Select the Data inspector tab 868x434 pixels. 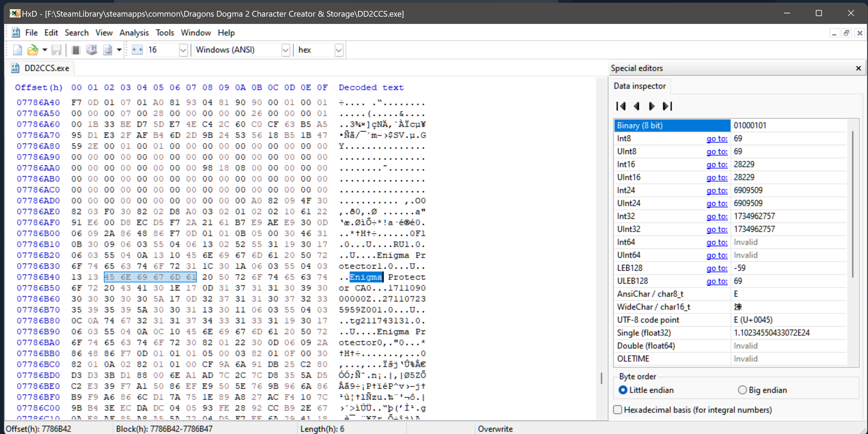coord(640,86)
